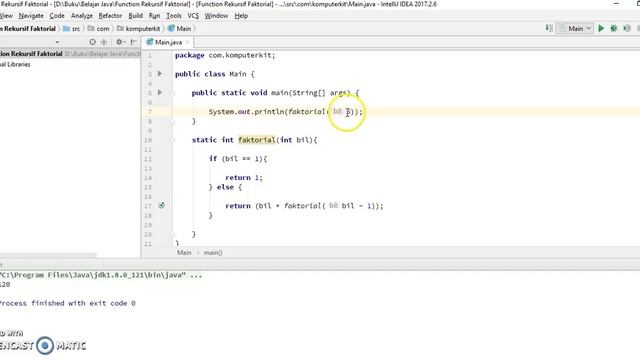
Task: Click run gutter arrow beside class Main
Action: point(160,73)
